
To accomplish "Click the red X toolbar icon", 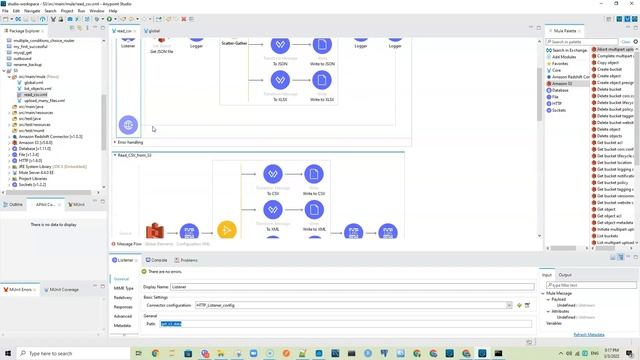I will [x=184, y=19].
